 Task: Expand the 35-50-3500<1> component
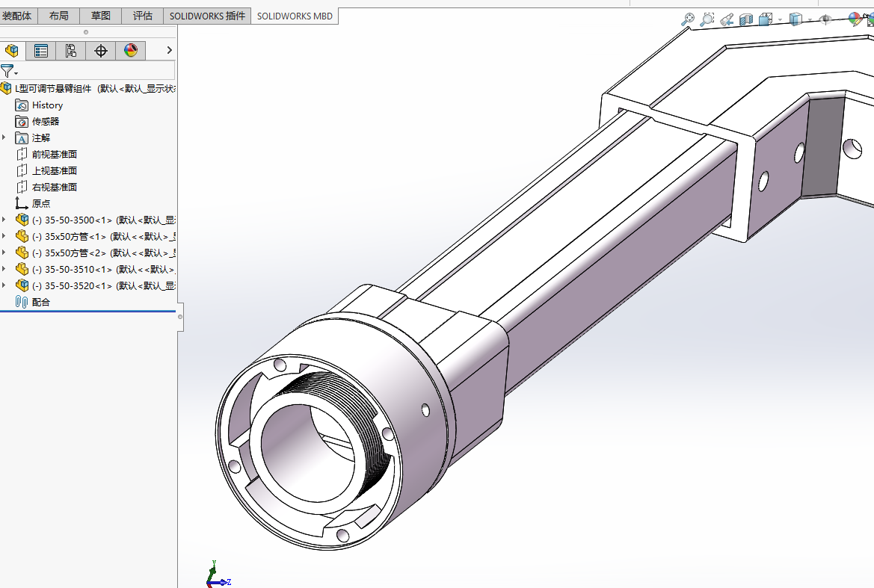[x=4, y=220]
